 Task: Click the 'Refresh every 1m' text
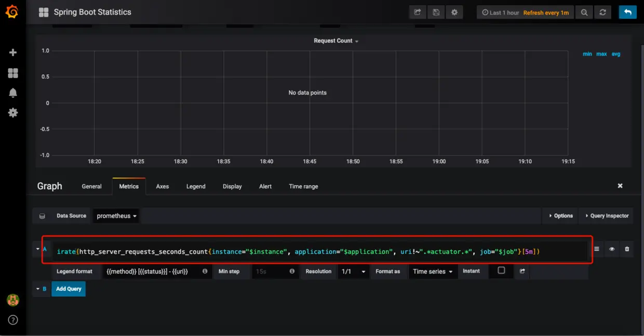[x=546, y=12]
